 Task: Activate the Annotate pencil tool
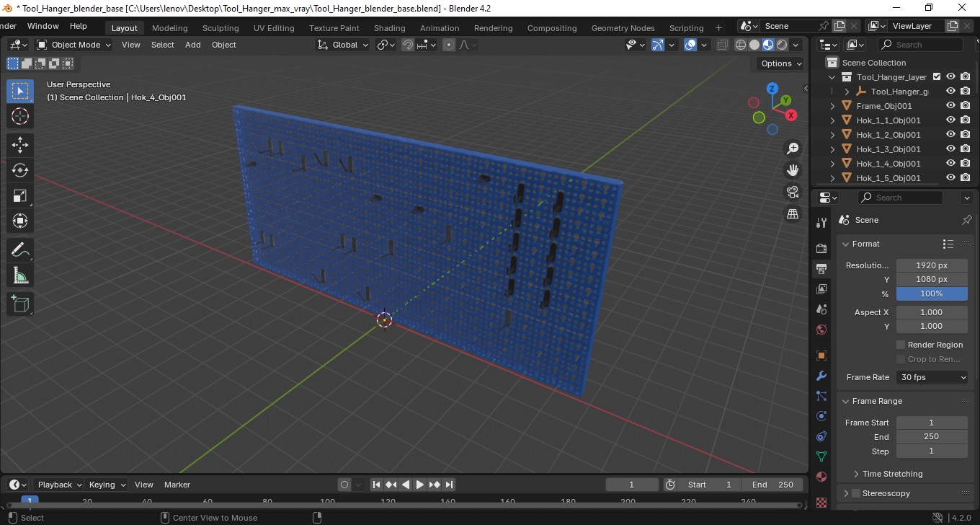(20, 250)
